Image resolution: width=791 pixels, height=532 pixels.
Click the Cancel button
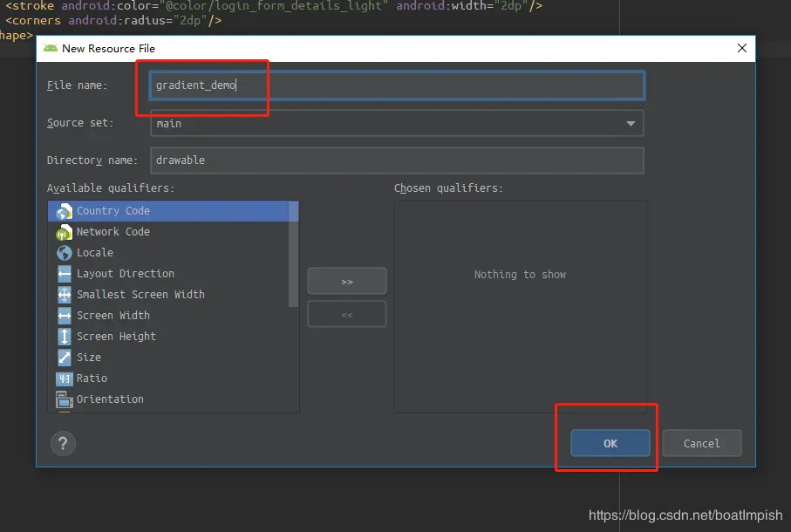coord(702,443)
